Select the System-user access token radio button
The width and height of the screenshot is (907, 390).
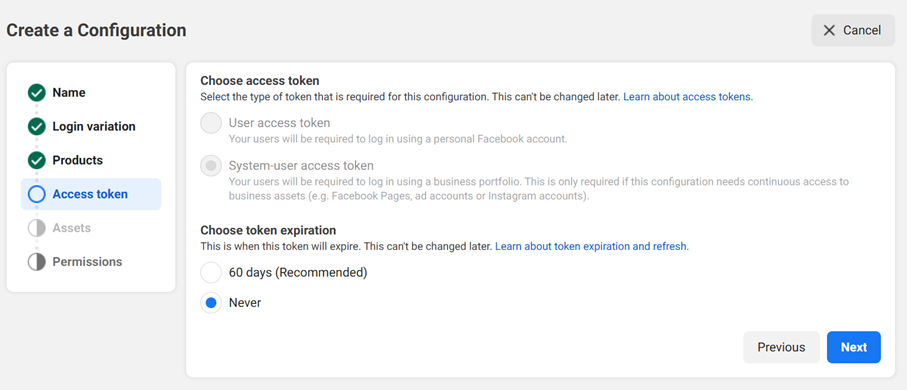pos(211,166)
